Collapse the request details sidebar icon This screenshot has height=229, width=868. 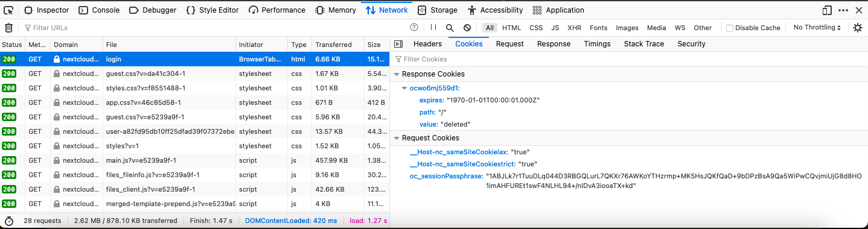coord(398,44)
